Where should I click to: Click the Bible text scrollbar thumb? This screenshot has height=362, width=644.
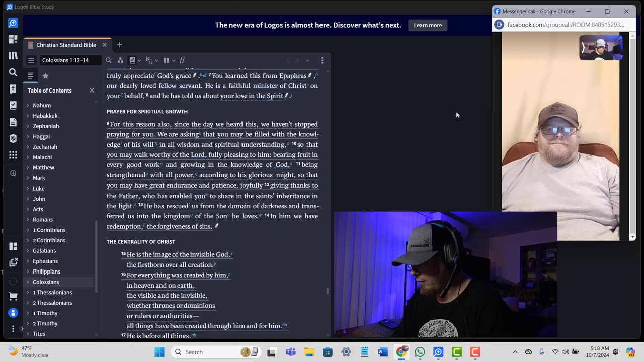coord(328,291)
